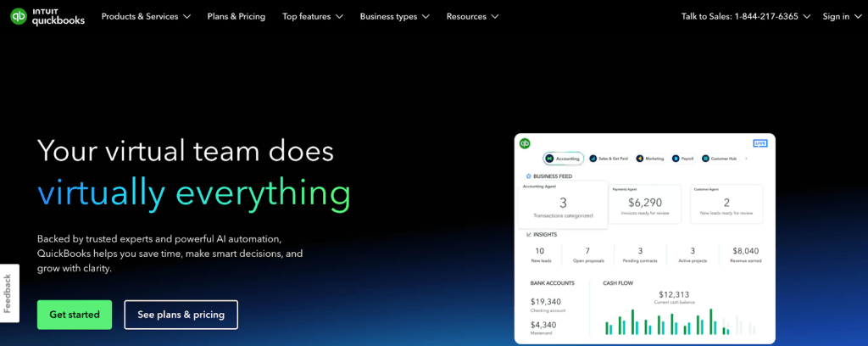Click the See plans & pricing button
This screenshot has width=868, height=346.
coord(181,315)
